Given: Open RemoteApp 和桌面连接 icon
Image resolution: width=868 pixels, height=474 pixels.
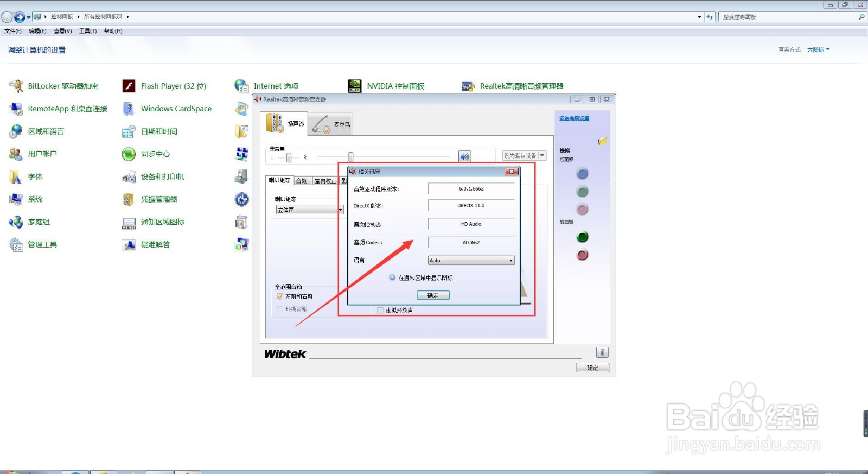Looking at the screenshot, I should click(16, 109).
